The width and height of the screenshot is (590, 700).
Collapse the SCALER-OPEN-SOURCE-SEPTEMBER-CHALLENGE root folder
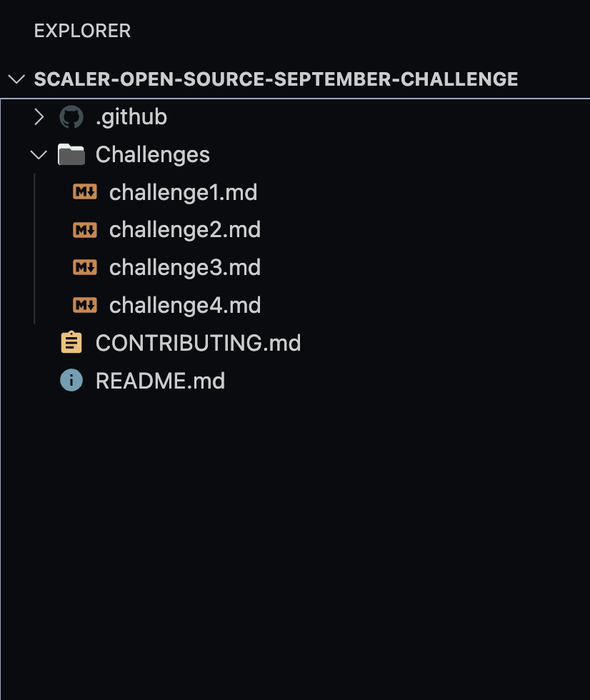tap(16, 79)
